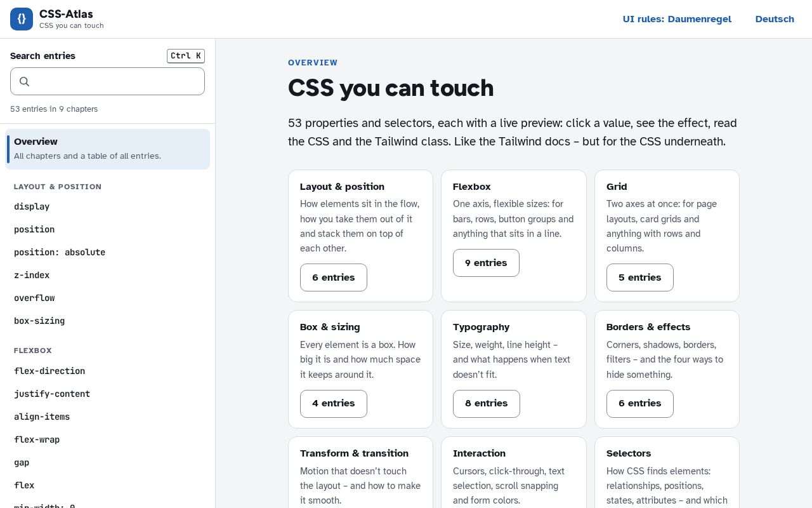Select the Overview sidebar item
This screenshot has width=812, height=508.
[107, 149]
